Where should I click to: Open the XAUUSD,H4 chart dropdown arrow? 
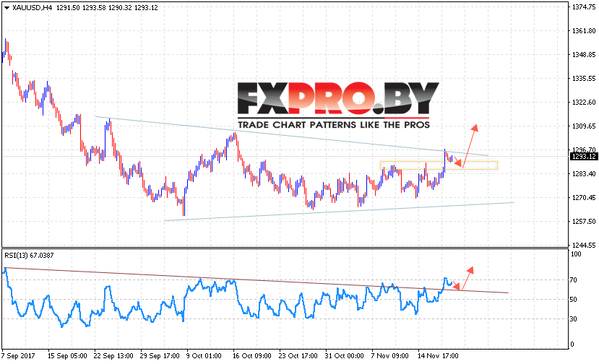pyautogui.click(x=7, y=8)
